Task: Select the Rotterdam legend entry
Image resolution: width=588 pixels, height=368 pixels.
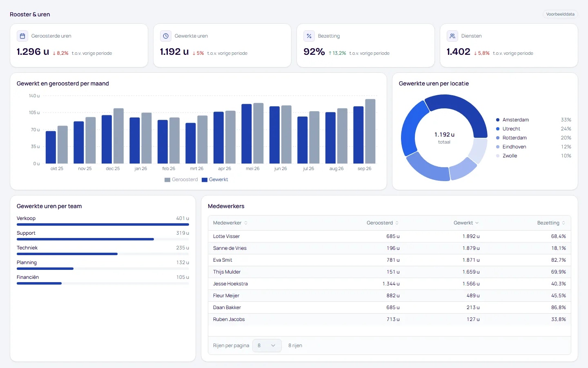Action: pos(533,138)
